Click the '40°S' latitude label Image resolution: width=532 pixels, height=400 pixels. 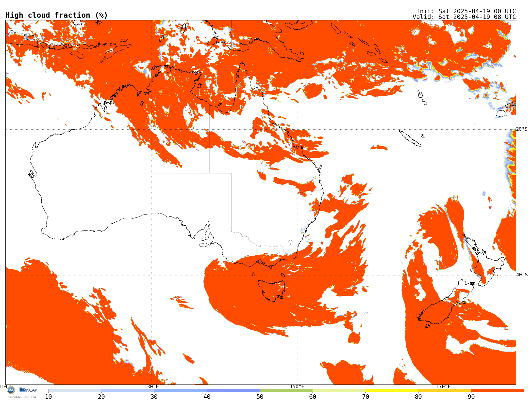pyautogui.click(x=522, y=275)
